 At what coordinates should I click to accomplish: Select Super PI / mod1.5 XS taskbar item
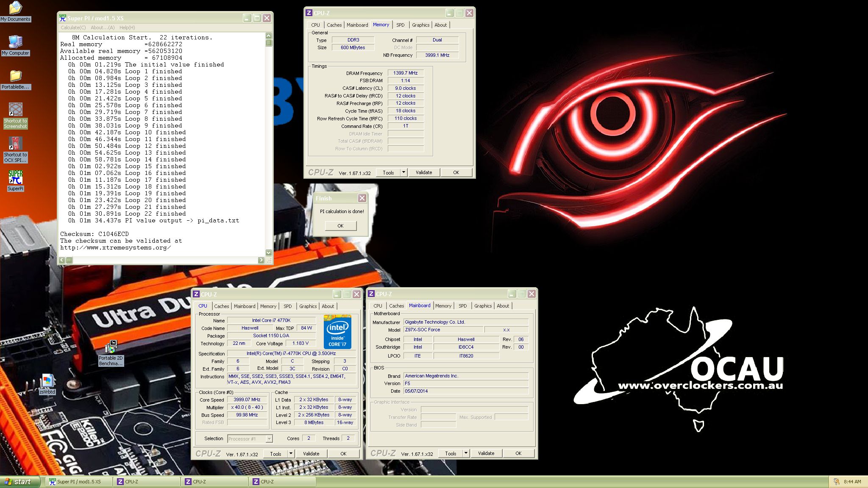pyautogui.click(x=78, y=482)
